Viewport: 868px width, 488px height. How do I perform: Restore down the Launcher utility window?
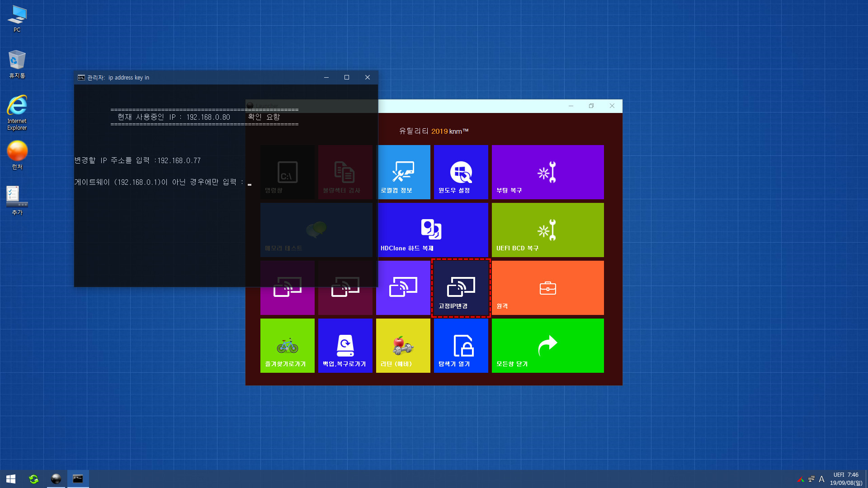coord(591,106)
